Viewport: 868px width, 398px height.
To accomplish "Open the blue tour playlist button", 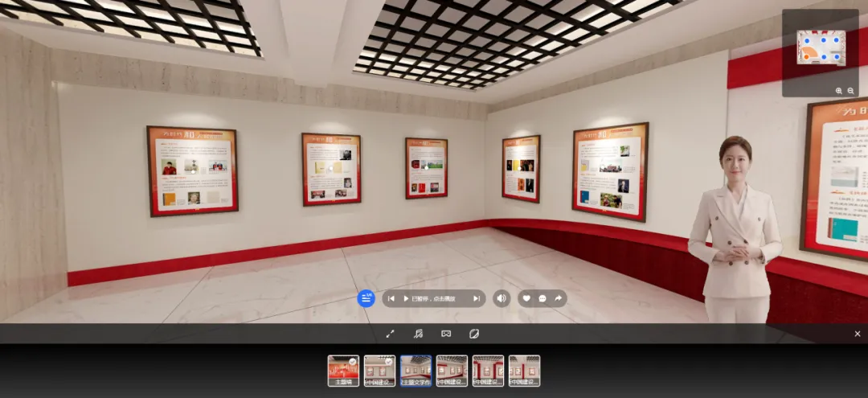I will click(x=366, y=298).
